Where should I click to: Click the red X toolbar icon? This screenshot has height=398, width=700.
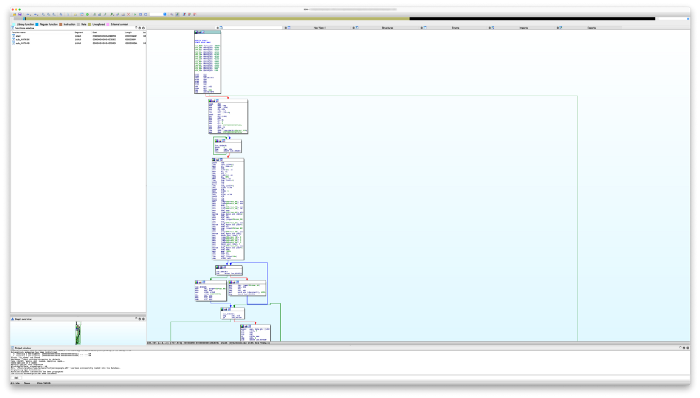129,14
